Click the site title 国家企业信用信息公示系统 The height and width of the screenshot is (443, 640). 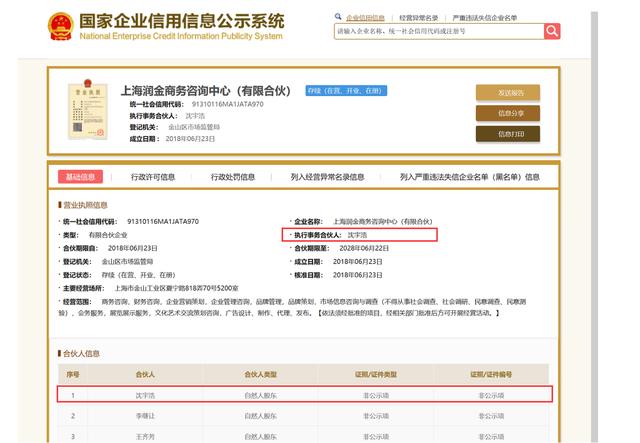point(182,21)
